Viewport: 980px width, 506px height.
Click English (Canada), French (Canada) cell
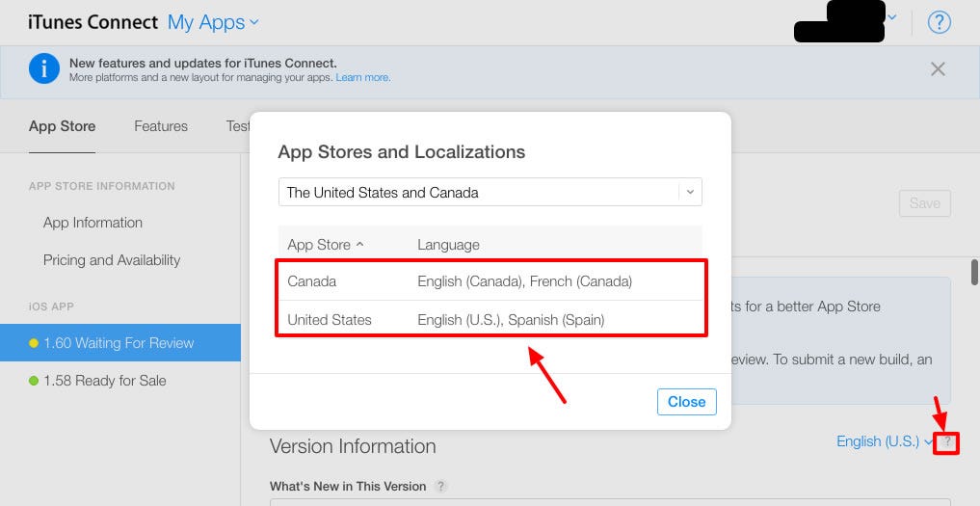tap(524, 281)
